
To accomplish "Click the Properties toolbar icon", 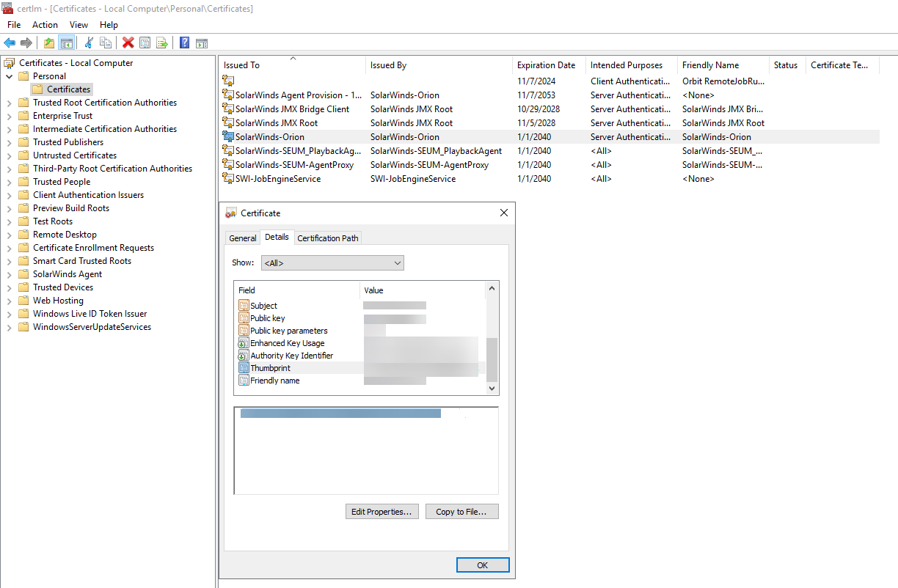I will click(x=145, y=42).
